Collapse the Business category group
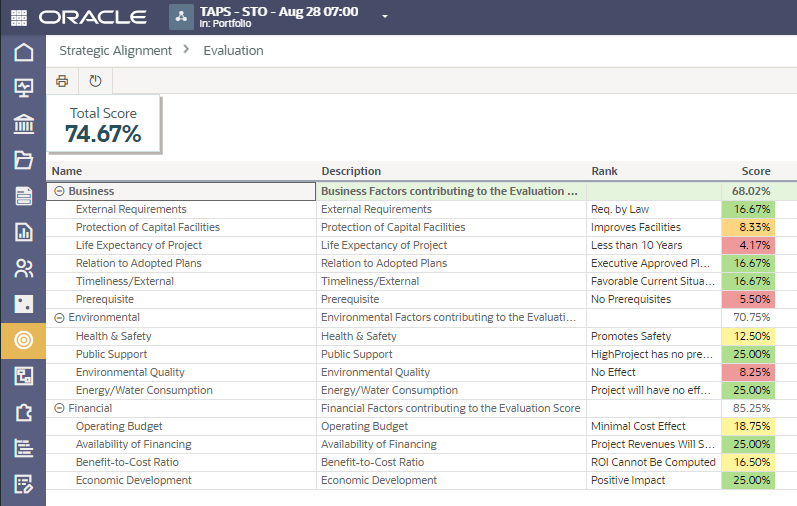Screen dimensions: 797x506 click(x=59, y=191)
